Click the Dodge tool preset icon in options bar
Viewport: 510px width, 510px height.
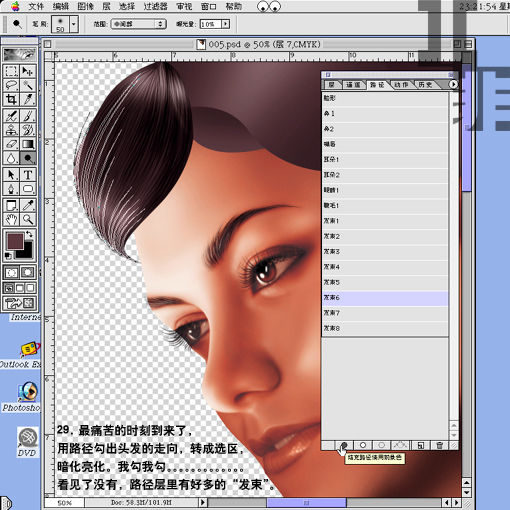click(17, 24)
